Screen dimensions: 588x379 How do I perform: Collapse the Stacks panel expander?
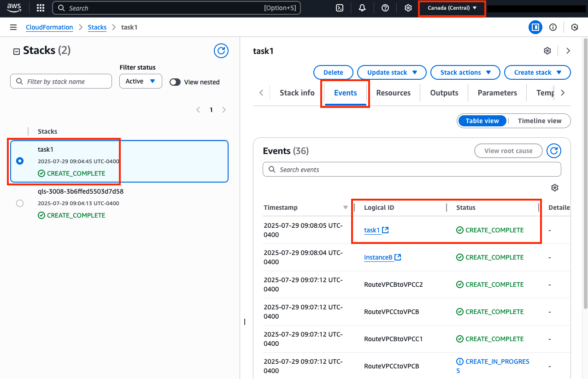pos(17,51)
